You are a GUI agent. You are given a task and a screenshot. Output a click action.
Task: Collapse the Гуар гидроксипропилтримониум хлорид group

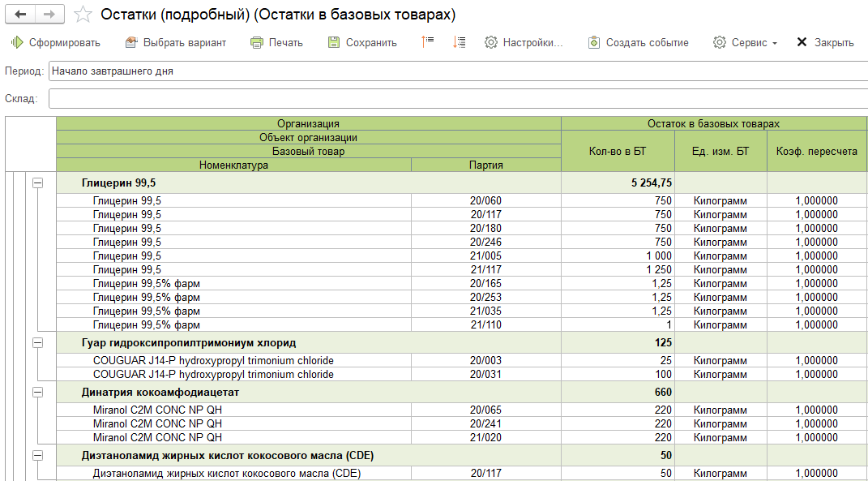[37, 342]
